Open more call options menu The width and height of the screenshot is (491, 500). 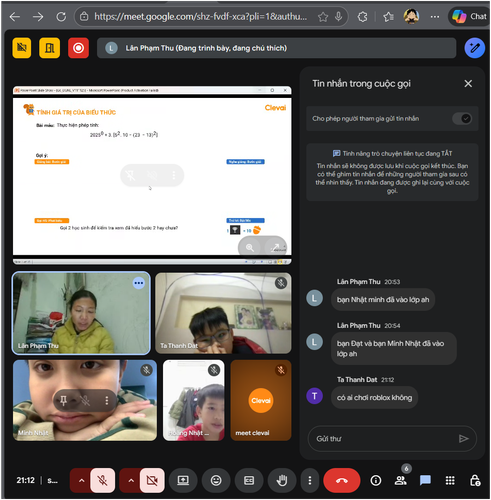(310, 480)
